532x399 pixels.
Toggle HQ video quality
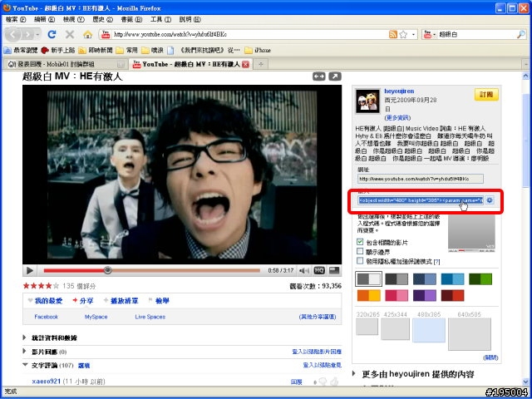(319, 270)
